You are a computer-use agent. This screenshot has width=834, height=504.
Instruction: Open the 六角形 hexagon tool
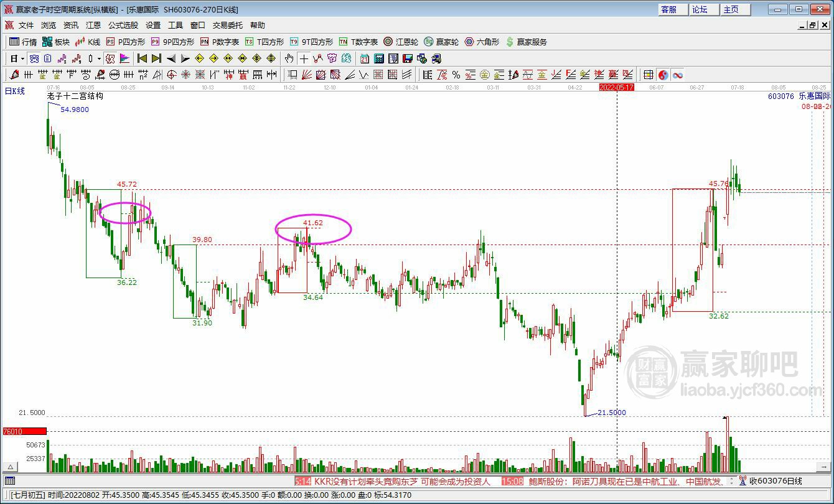click(x=482, y=42)
